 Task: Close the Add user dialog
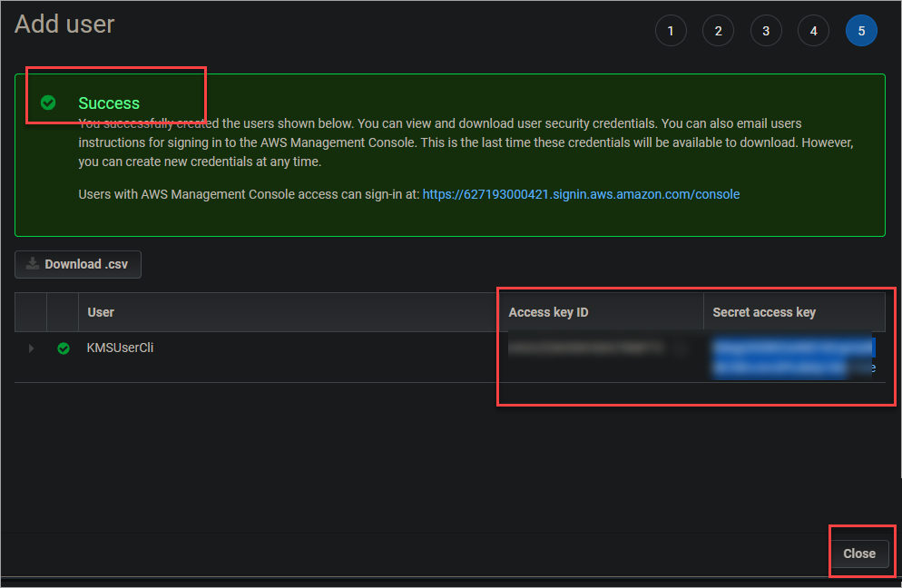tap(859, 554)
